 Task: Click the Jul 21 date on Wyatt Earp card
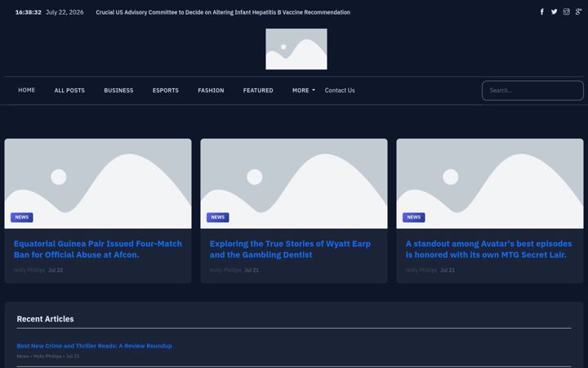tap(252, 271)
